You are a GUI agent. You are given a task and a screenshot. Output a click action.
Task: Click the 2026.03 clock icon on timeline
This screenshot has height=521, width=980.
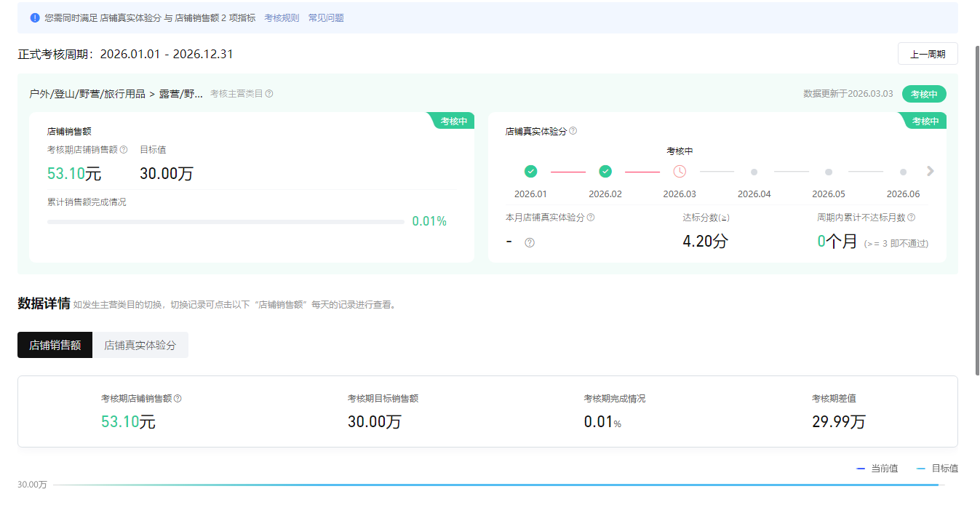[x=680, y=172]
